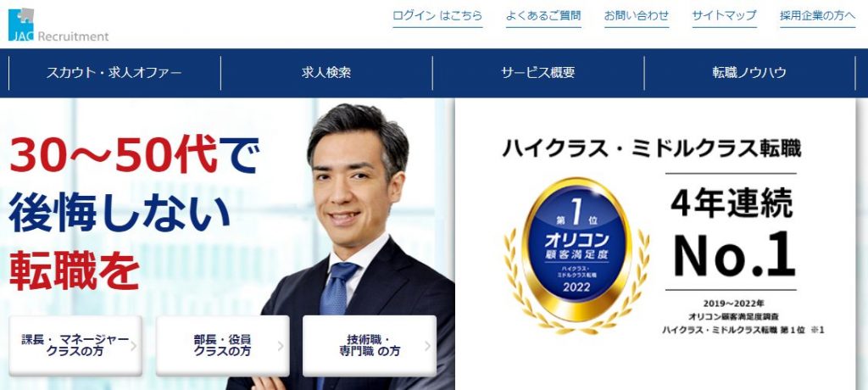
Task: Open the サービス概要 menu
Action: pyautogui.click(x=538, y=73)
